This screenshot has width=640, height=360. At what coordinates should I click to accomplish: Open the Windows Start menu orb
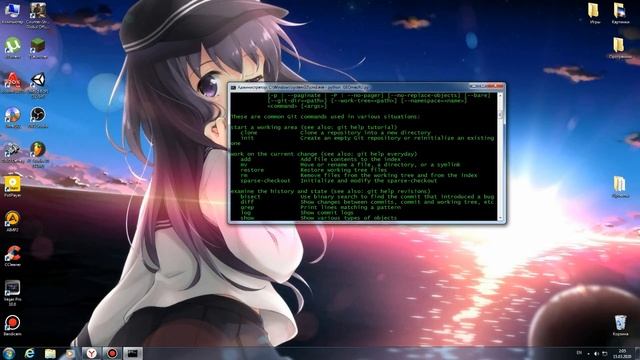tap(9, 353)
